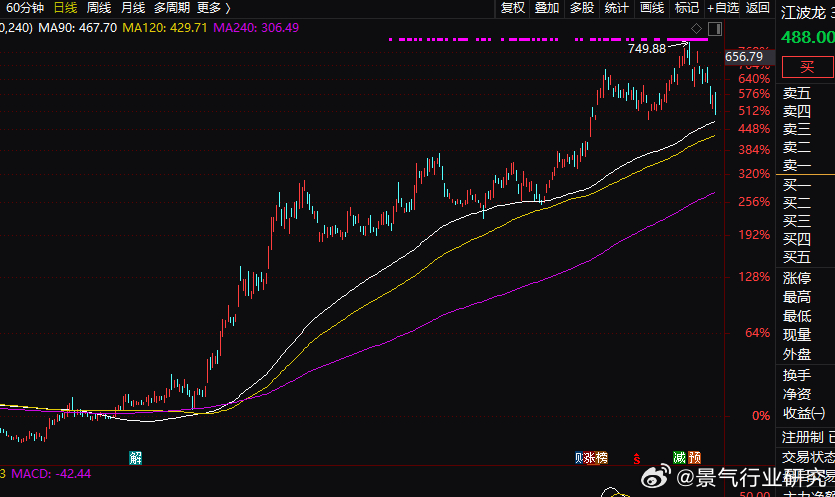The image size is (835, 497).
Task: Click the 榜 event marker icon
Action: point(602,458)
